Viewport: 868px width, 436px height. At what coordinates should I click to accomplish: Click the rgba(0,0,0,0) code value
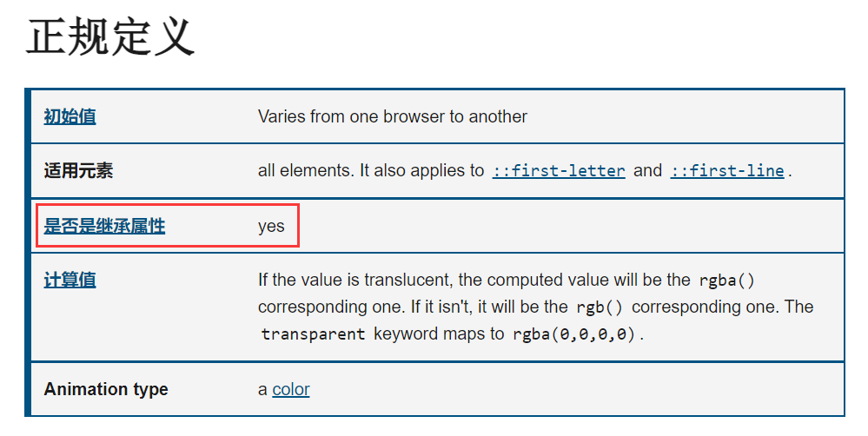point(573,334)
